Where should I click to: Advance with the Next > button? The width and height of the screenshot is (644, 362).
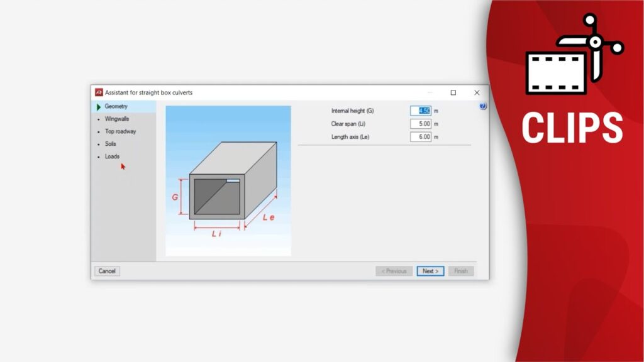(431, 271)
